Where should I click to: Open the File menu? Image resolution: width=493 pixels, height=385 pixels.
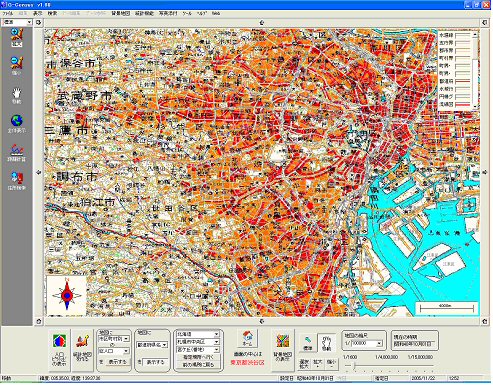coord(8,13)
